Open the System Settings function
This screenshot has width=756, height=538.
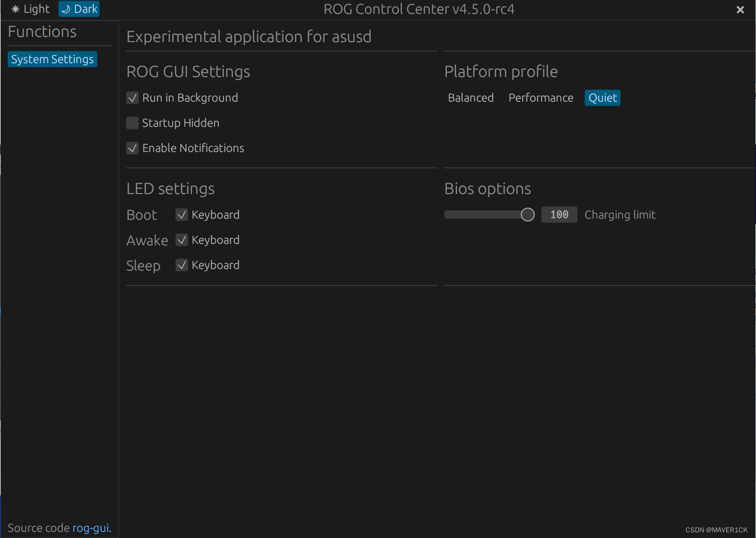pos(52,60)
